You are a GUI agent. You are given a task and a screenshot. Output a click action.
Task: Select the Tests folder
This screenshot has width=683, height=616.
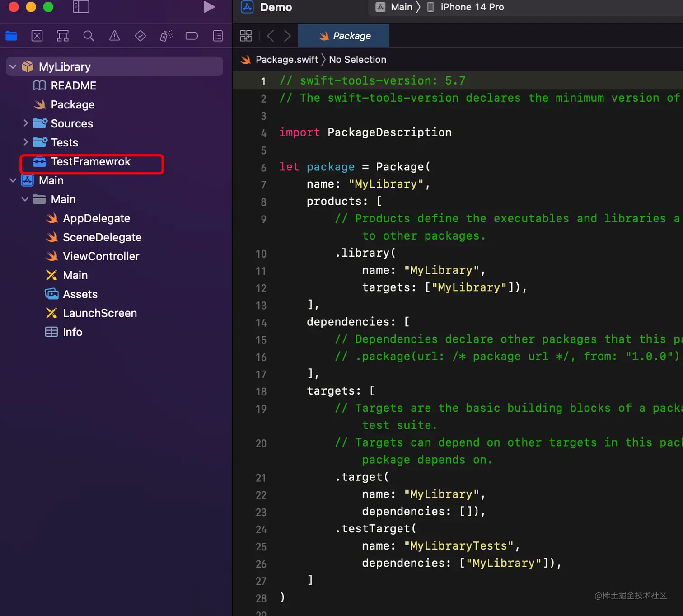(x=65, y=142)
